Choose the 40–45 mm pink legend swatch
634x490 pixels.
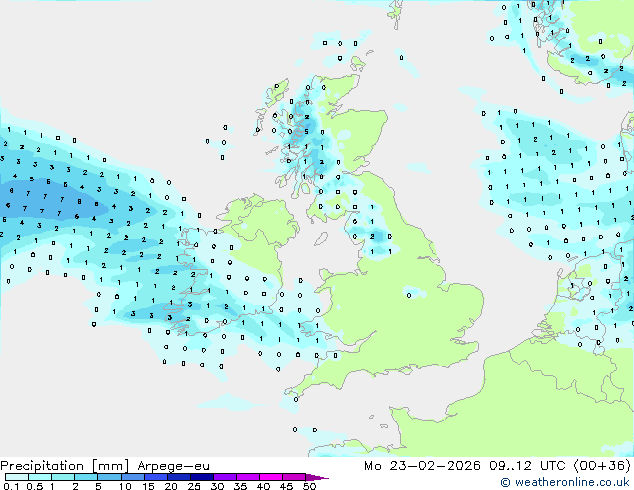click(x=271, y=477)
